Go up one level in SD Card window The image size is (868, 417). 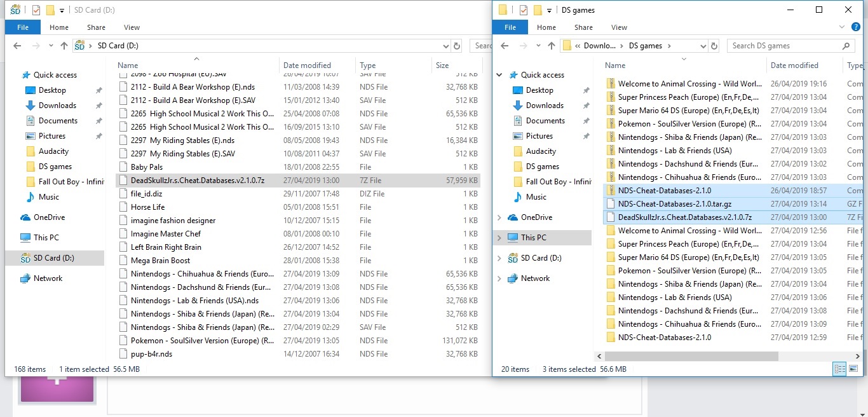click(x=64, y=46)
